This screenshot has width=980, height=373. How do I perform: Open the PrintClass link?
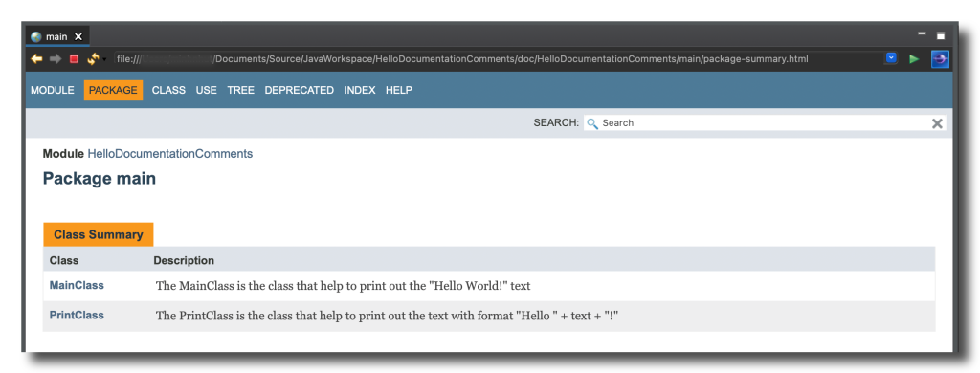tap(77, 315)
